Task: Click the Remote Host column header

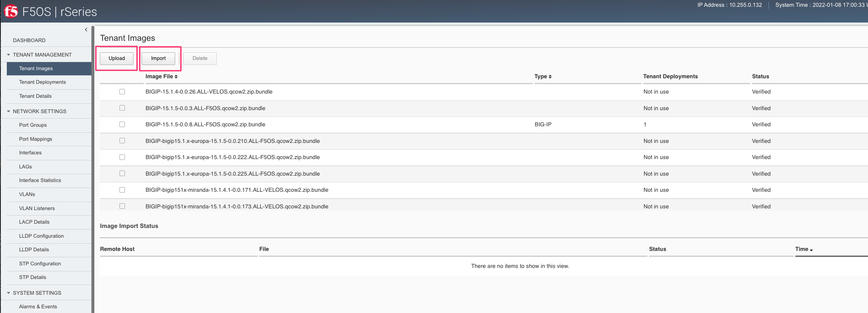Action: 117,249
